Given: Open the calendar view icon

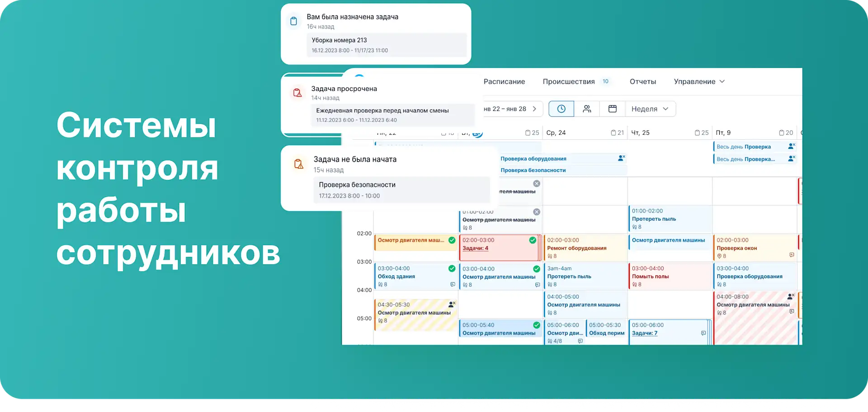Looking at the screenshot, I should click(612, 109).
